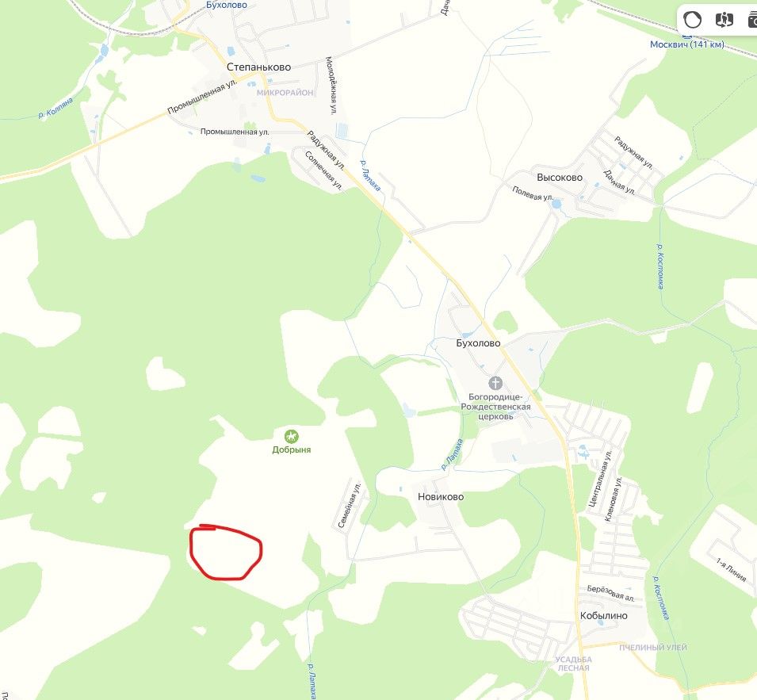
Task: Select the Степаньково town label
Action: 258,67
